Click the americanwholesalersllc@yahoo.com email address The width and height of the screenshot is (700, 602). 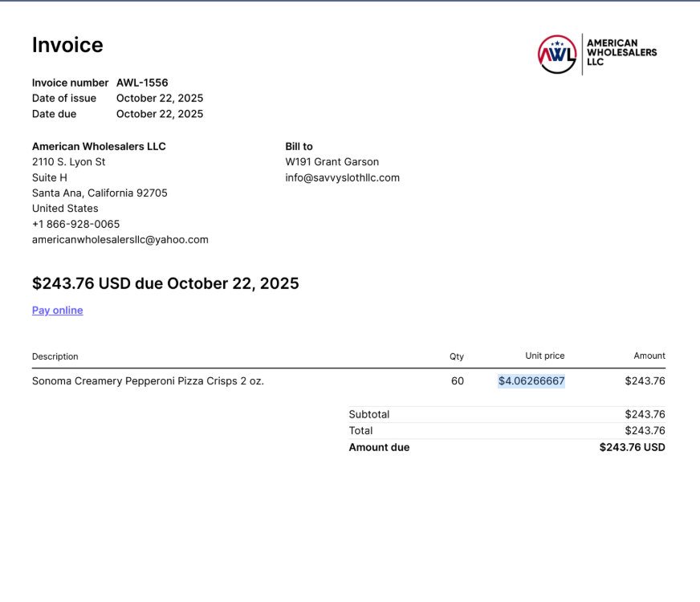coord(120,239)
